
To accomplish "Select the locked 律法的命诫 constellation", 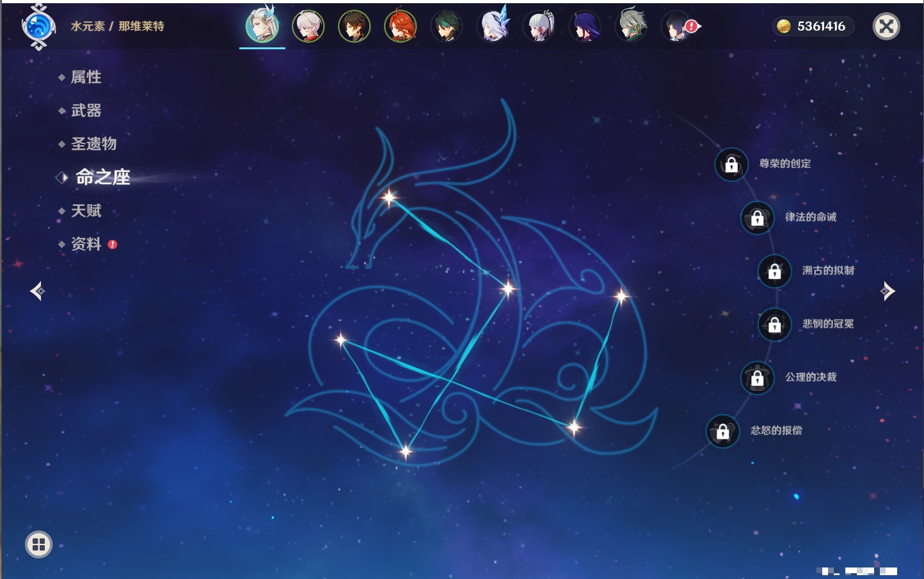I will [757, 218].
